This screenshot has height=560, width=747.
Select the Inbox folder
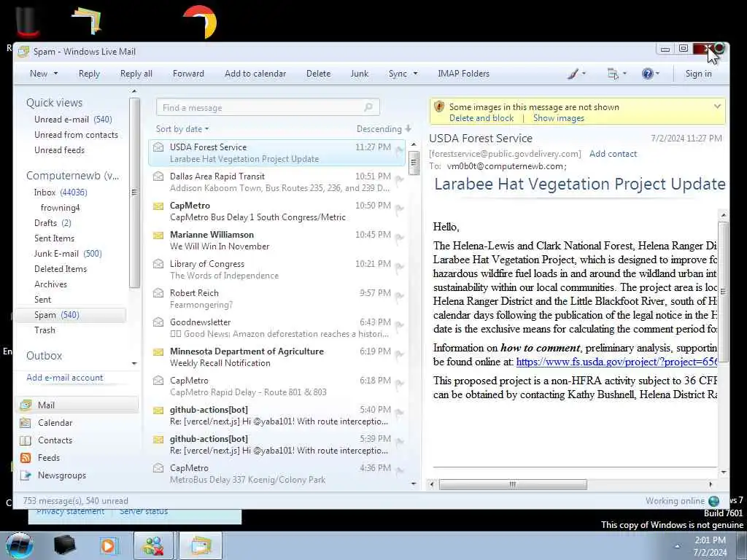tap(61, 192)
